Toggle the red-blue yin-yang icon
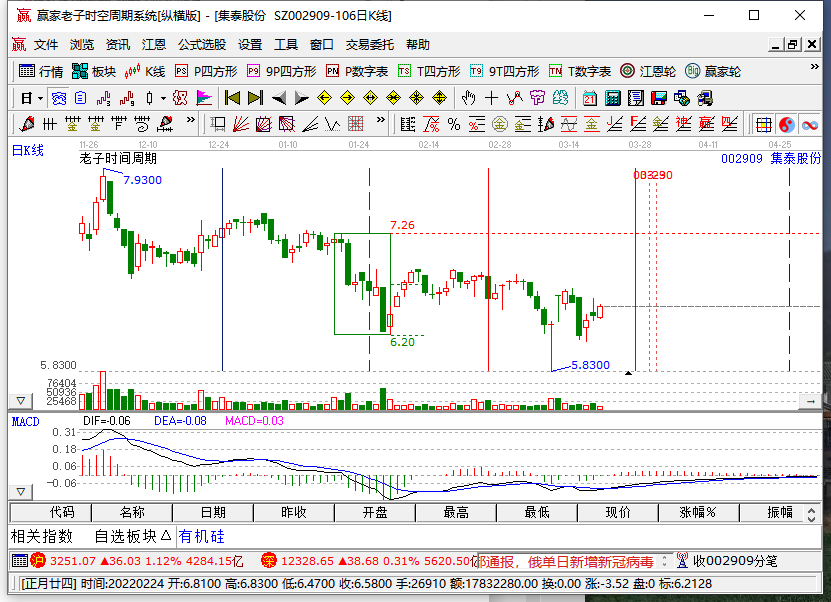This screenshot has width=831, height=602. coord(787,125)
